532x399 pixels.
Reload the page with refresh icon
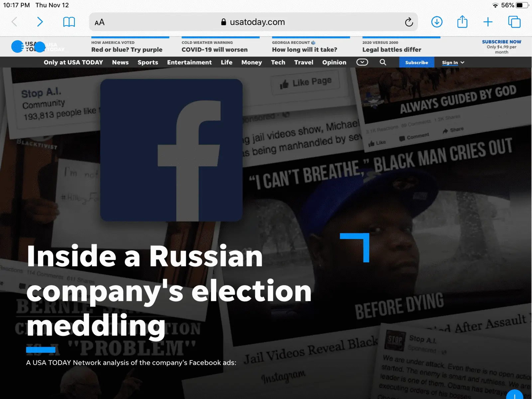tap(409, 22)
